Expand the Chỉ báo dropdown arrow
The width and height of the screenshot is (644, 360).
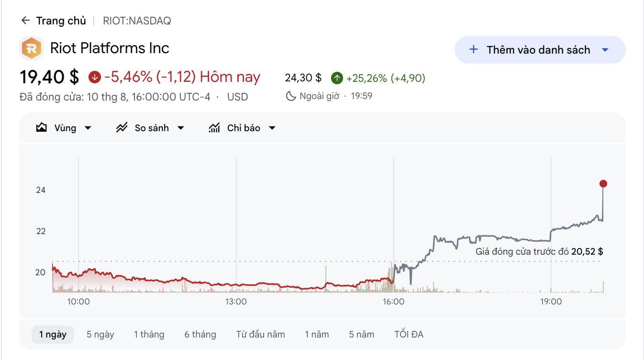pos(272,128)
